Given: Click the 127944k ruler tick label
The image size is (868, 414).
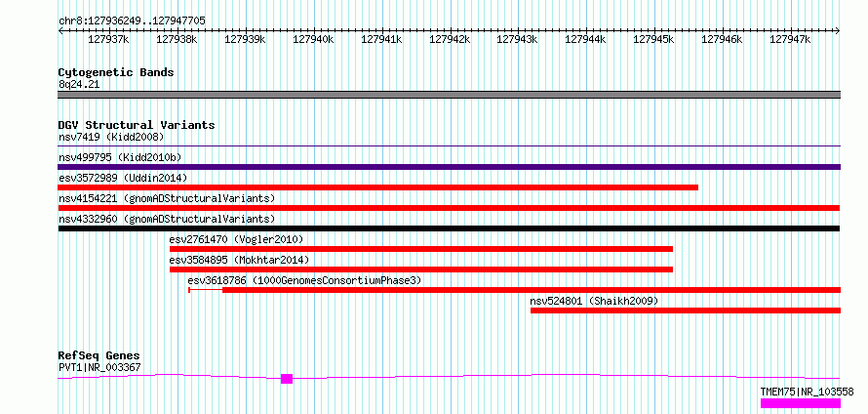Looking at the screenshot, I should coord(585,39).
